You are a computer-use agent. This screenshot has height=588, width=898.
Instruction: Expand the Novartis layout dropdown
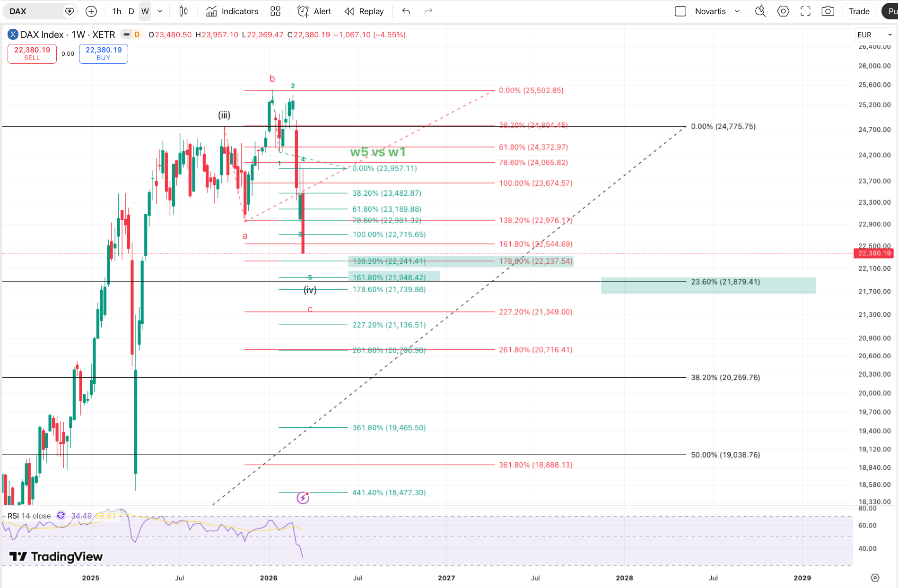click(737, 11)
